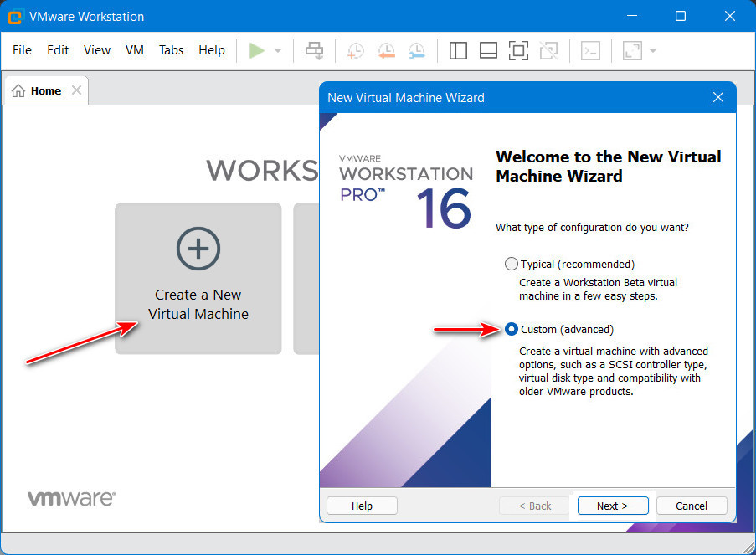Close the VMware Workstation window
The height and width of the screenshot is (555, 756).
(x=730, y=16)
